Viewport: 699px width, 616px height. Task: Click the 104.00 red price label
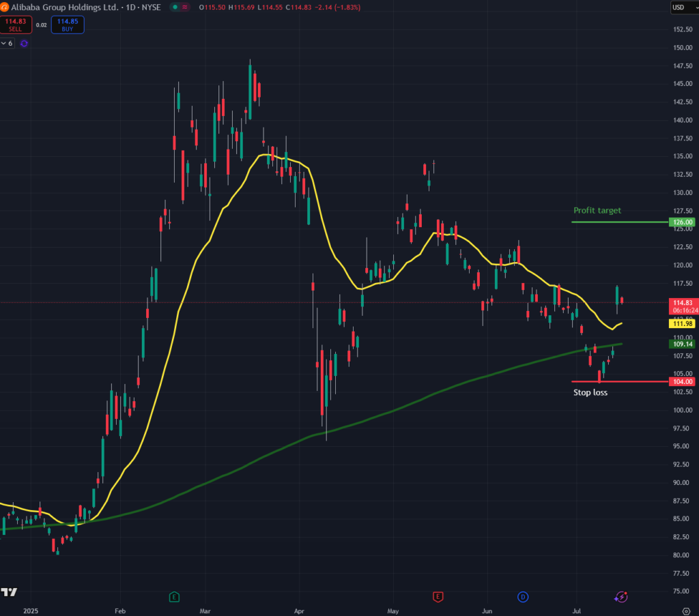tap(683, 382)
